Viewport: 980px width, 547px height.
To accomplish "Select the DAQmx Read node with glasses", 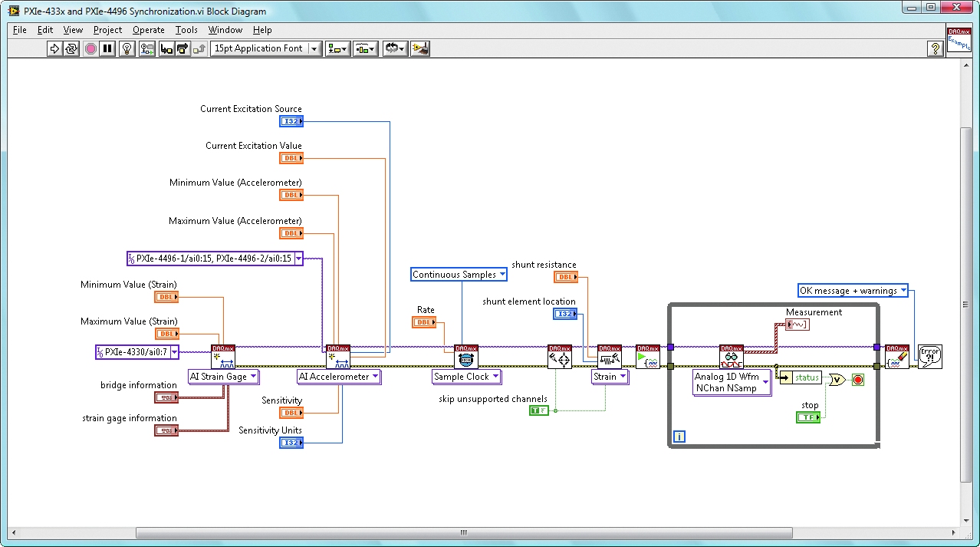I will coord(732,357).
